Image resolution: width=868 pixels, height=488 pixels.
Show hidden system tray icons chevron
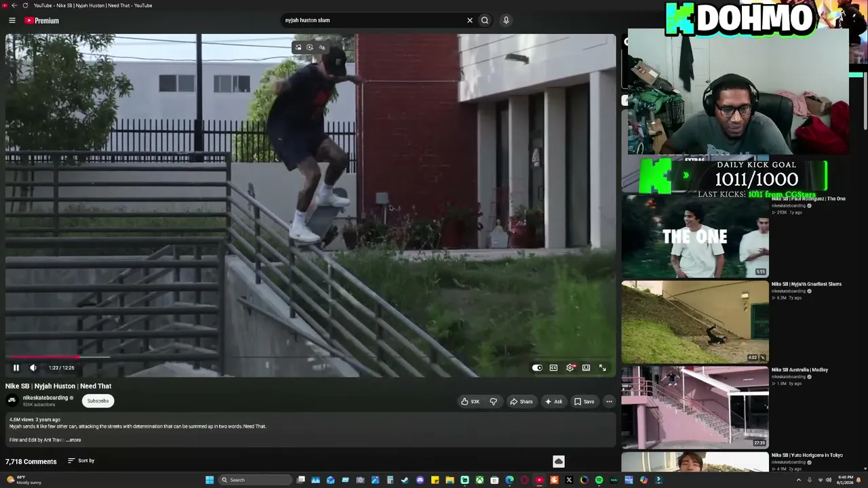pos(798,480)
